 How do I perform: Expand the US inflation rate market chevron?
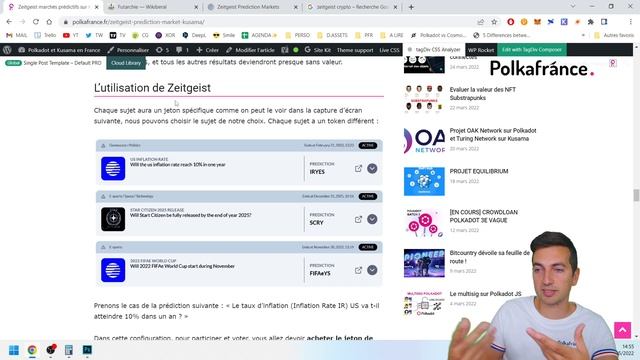coord(372,169)
